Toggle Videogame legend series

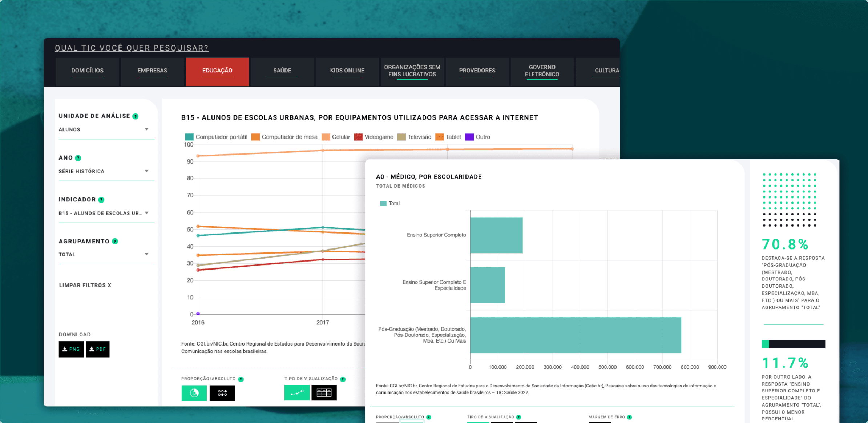tap(374, 137)
